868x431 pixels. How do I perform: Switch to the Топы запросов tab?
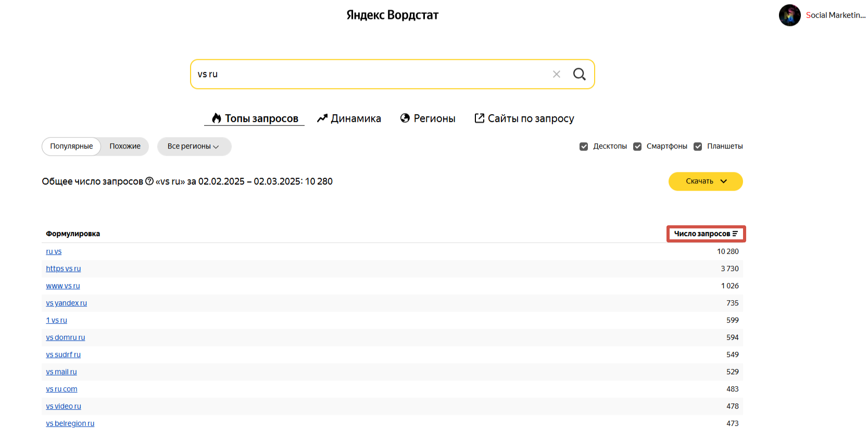tap(255, 118)
